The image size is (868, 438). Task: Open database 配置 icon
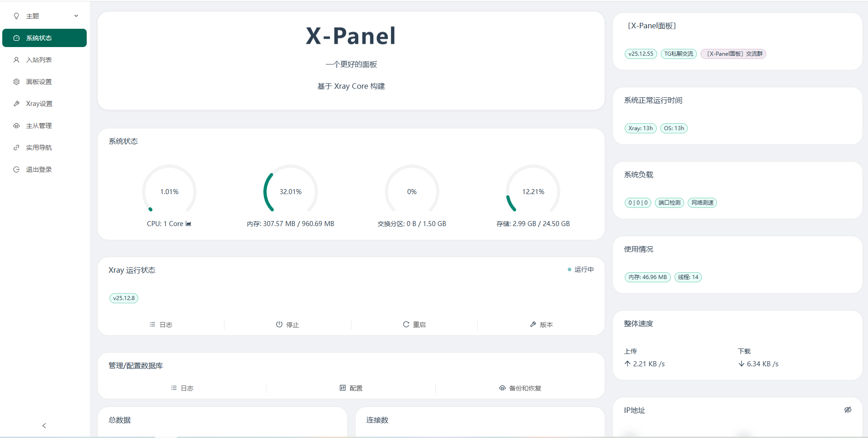point(343,388)
